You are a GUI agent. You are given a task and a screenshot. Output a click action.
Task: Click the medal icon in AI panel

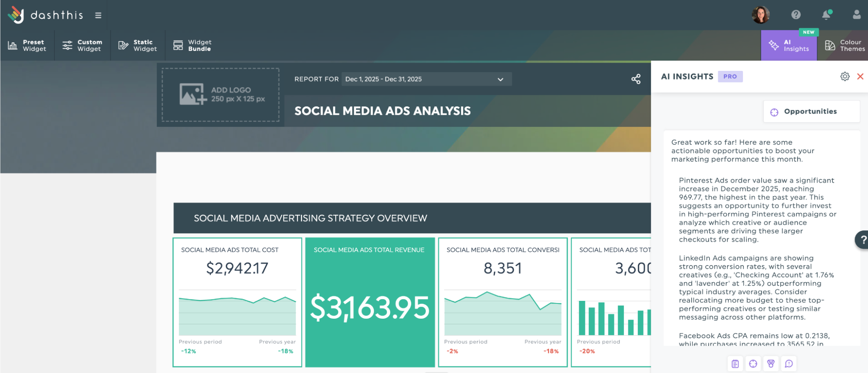click(x=771, y=363)
